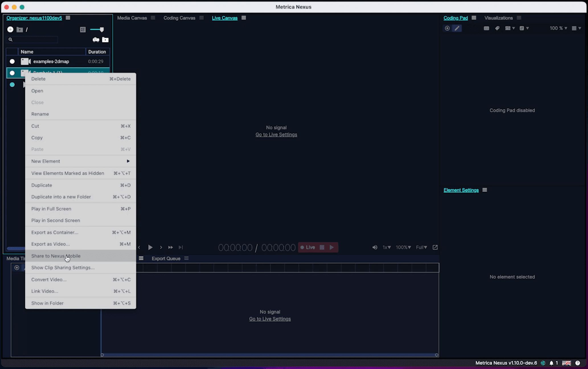
Task: Toggle the white circle beside examples-2dmap
Action: pyautogui.click(x=12, y=61)
